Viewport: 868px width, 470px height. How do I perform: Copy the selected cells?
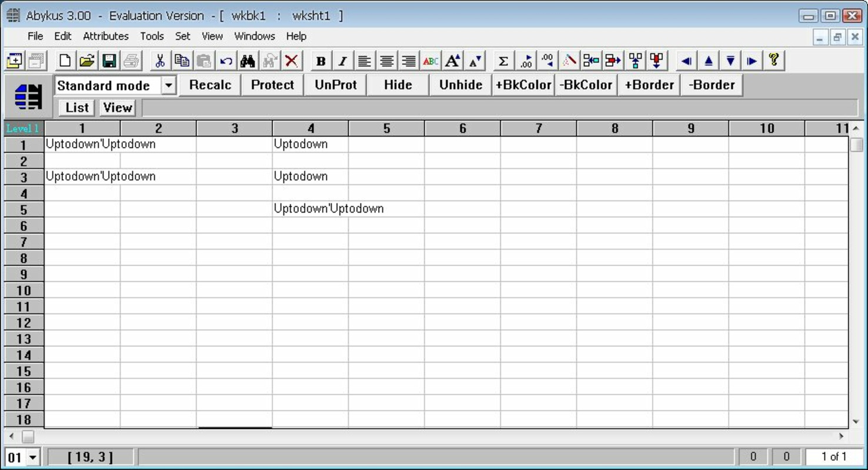click(182, 61)
